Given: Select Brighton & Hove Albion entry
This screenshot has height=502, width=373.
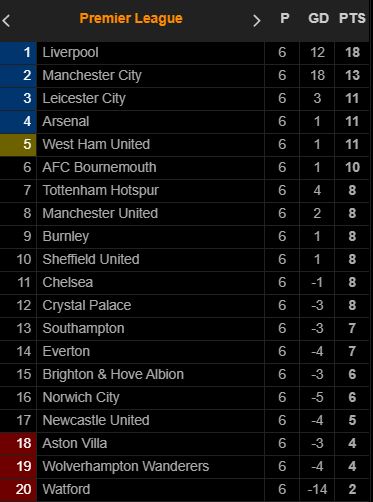Looking at the screenshot, I should coord(184,375).
